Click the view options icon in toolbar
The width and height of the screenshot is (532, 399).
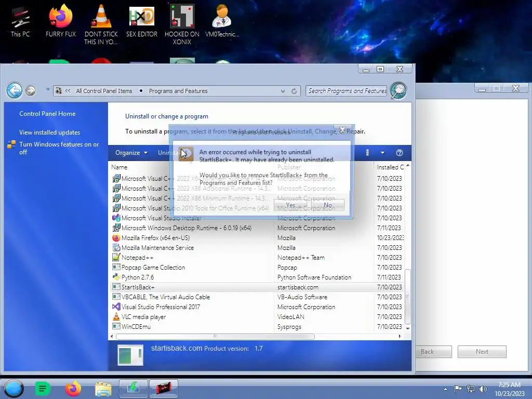[x=367, y=153]
